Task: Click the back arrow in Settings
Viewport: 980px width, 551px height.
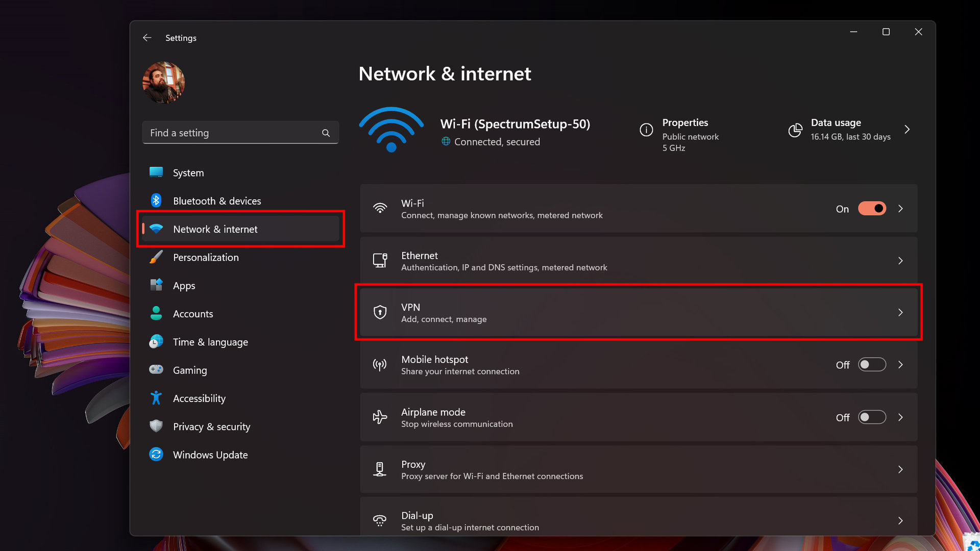Action: click(x=147, y=38)
